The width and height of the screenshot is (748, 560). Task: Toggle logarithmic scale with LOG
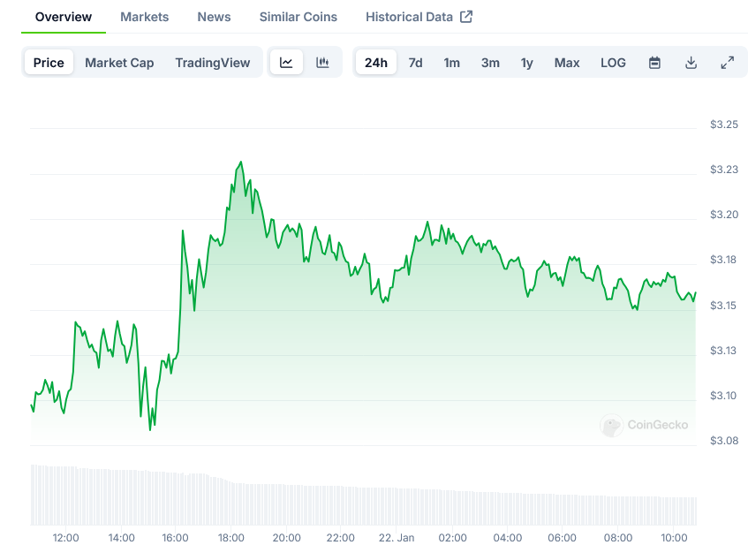(x=613, y=62)
